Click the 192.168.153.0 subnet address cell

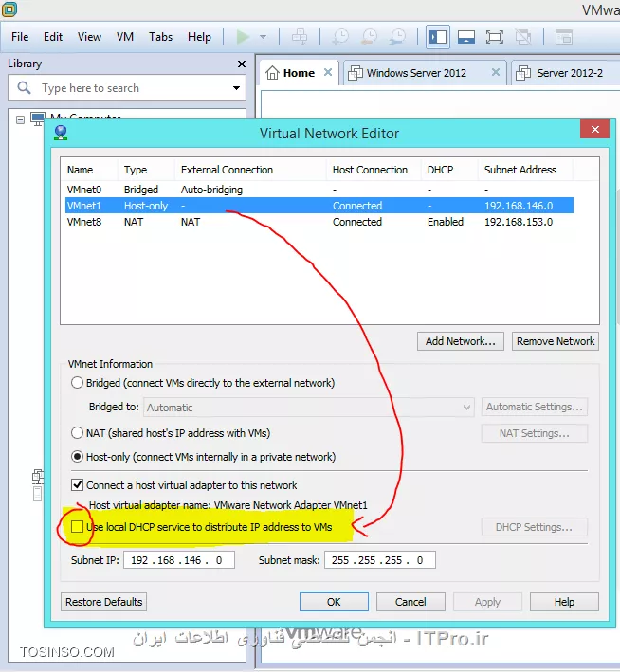pyautogui.click(x=519, y=222)
